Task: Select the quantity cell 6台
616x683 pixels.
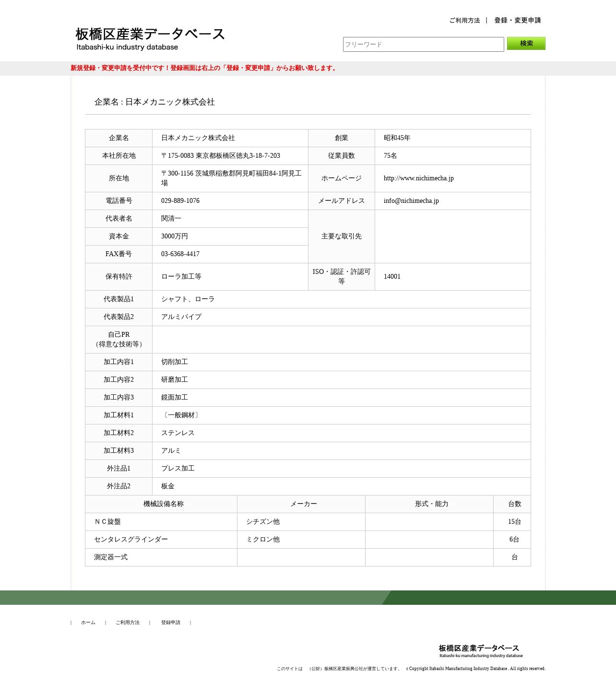Action: point(512,540)
